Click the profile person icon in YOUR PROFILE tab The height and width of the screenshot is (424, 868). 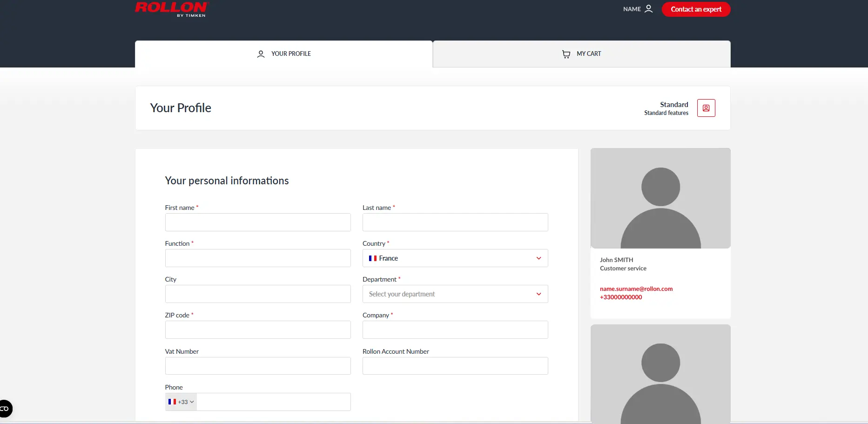[x=261, y=54]
